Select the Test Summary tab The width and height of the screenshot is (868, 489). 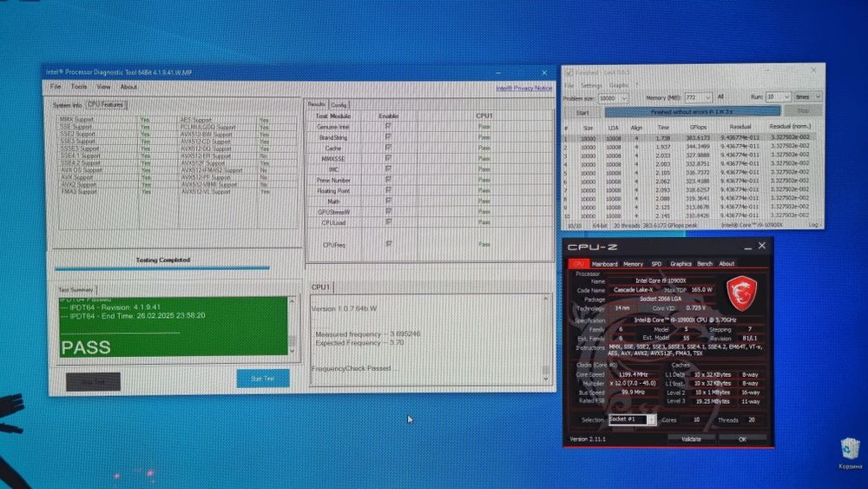(x=76, y=289)
